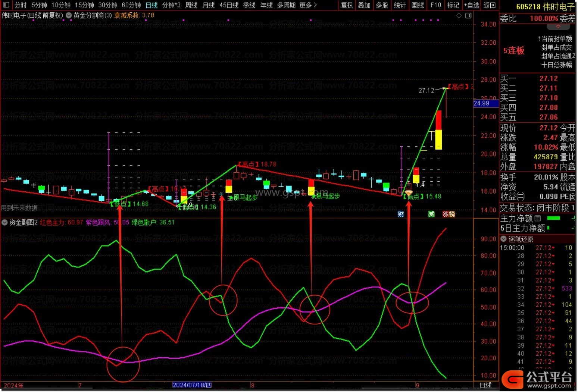Select the 15分钟 period tab

pyautogui.click(x=84, y=5)
